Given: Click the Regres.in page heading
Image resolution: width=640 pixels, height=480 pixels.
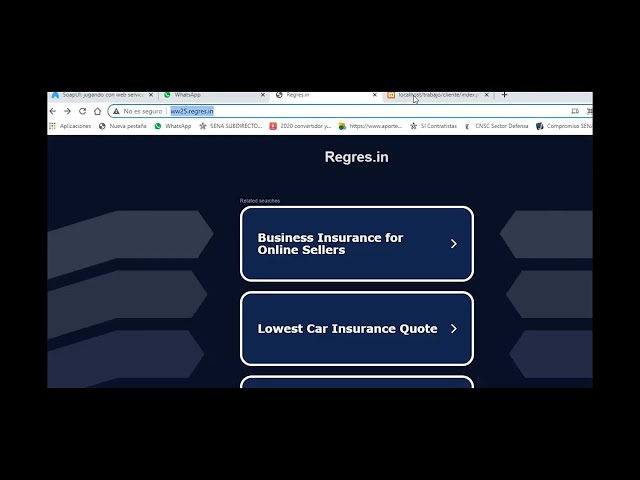Looking at the screenshot, I should tap(357, 157).
